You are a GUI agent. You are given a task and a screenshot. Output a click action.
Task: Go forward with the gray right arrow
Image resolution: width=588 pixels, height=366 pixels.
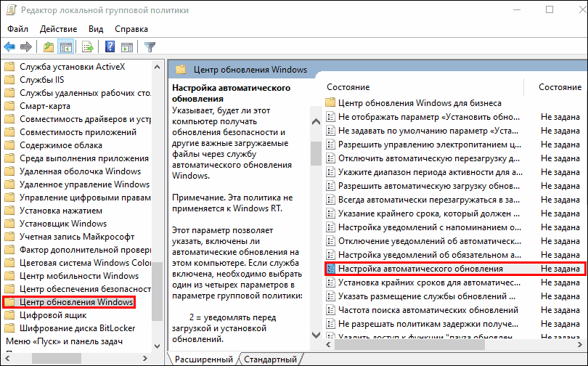[25, 47]
